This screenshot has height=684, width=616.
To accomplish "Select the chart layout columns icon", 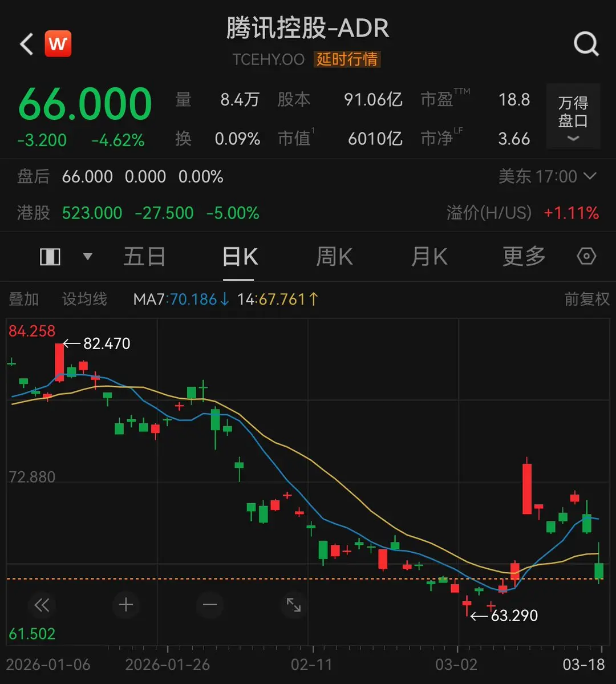I will pyautogui.click(x=50, y=257).
